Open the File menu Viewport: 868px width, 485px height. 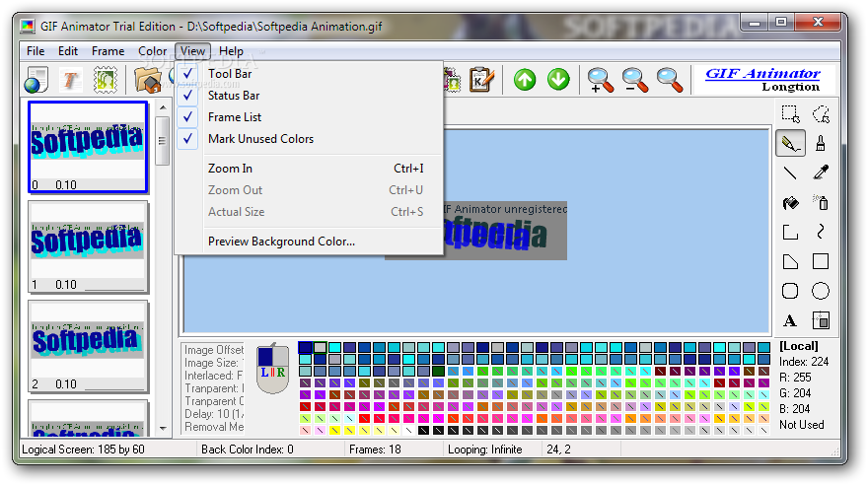[36, 51]
